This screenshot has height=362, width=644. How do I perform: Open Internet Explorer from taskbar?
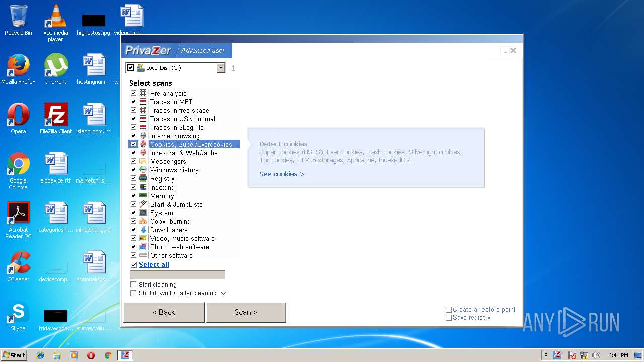coord(40,355)
